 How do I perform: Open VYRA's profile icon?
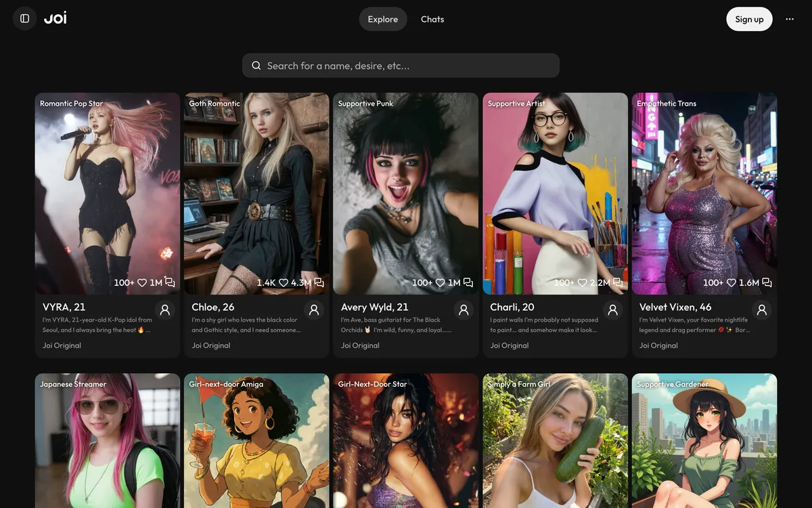[x=165, y=310]
